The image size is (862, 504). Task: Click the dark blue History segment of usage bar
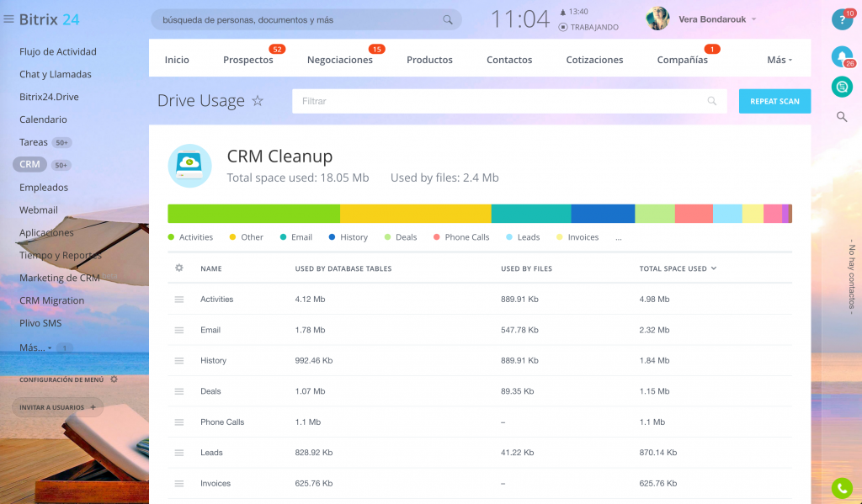point(603,214)
